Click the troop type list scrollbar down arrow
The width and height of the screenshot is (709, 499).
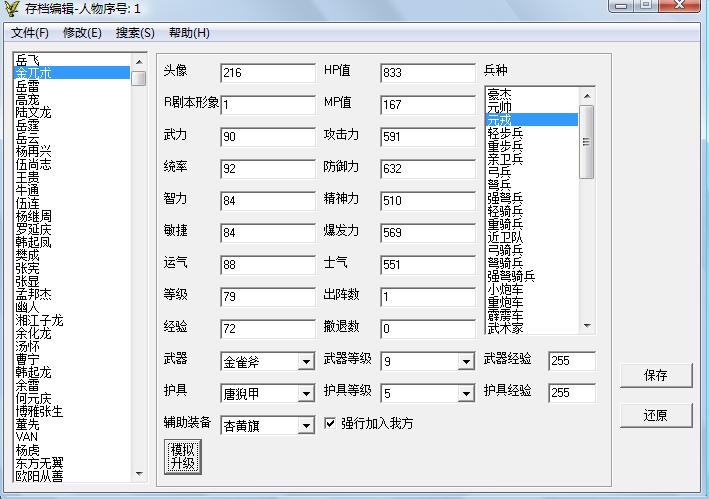click(587, 325)
